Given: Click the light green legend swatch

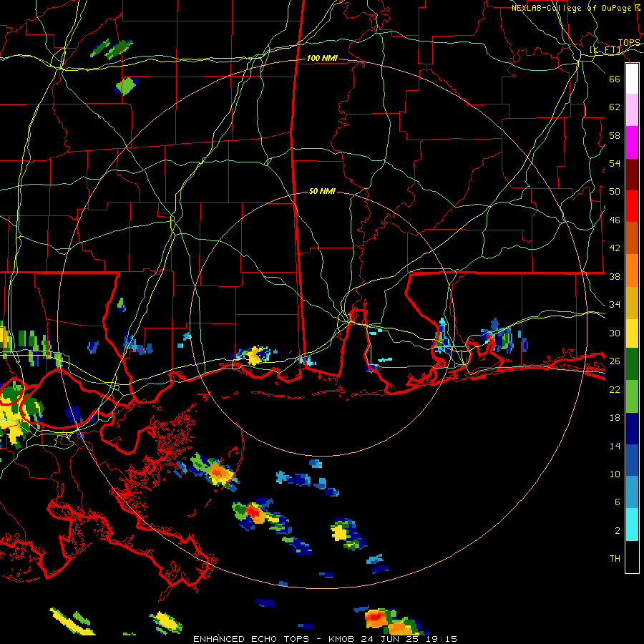Looking at the screenshot, I should click(632, 396).
